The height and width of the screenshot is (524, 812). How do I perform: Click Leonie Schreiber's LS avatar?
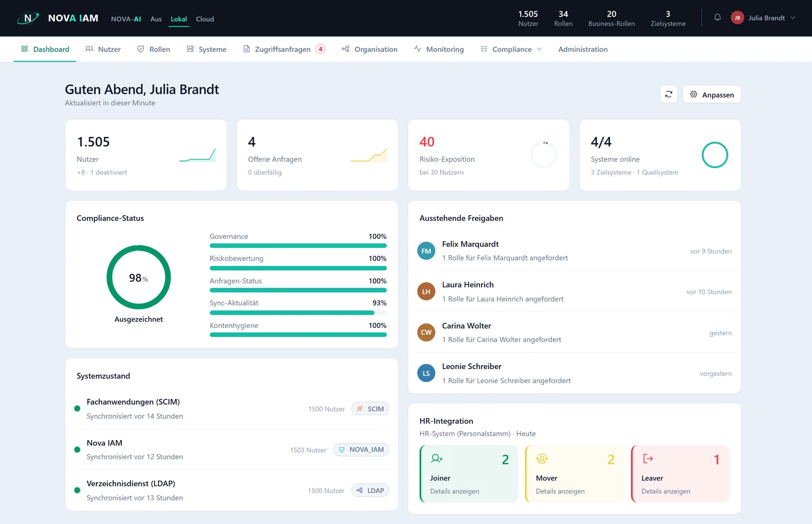(x=426, y=373)
